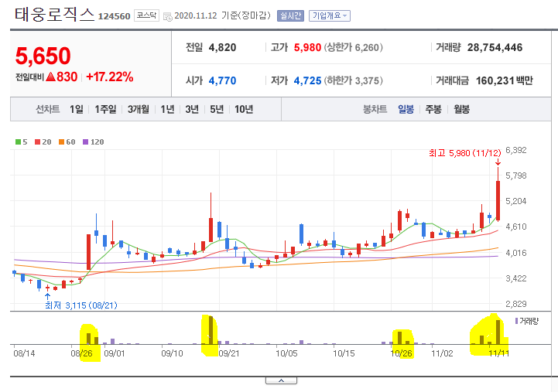Click the 거래량 volume legend marker
This screenshot has height=392, width=558.
click(517, 321)
